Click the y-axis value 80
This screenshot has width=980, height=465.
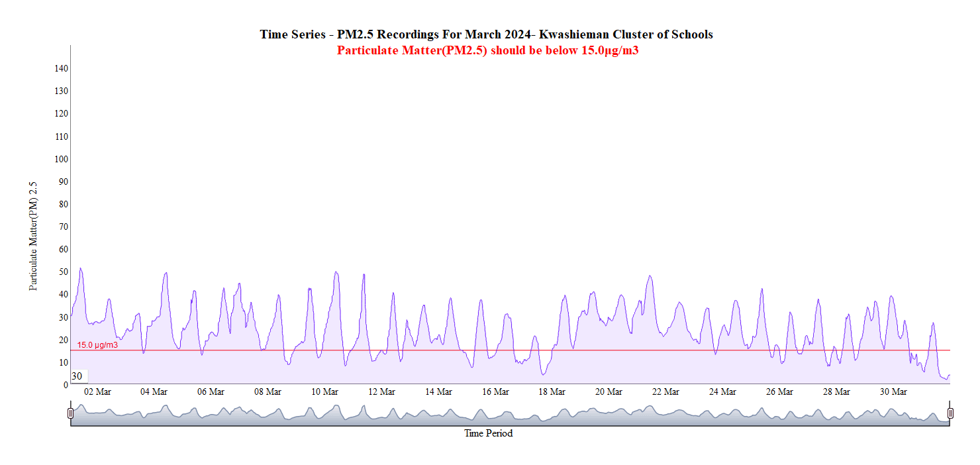point(64,204)
